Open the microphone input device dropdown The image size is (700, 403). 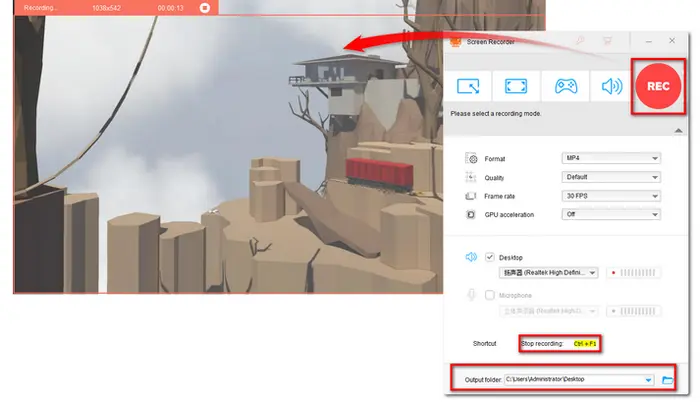point(548,311)
